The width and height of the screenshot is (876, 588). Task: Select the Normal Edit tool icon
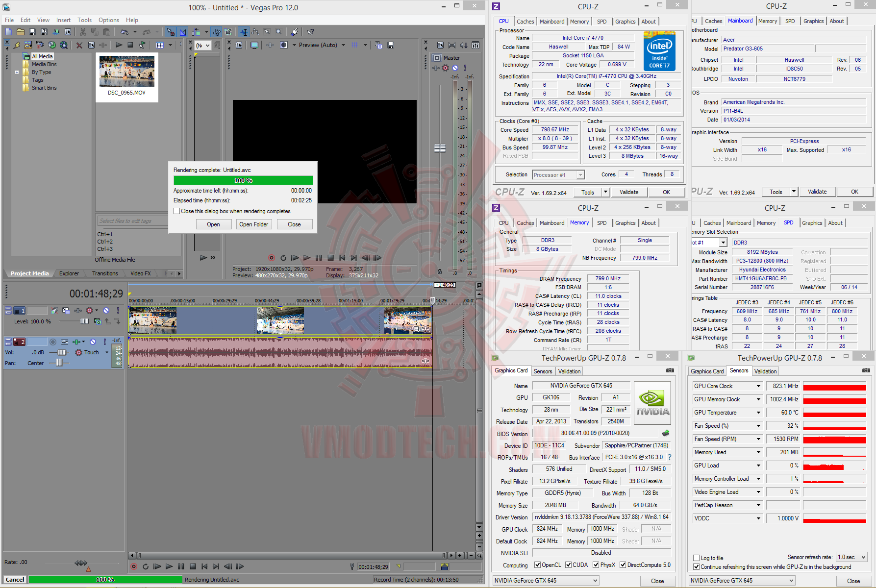click(x=244, y=32)
